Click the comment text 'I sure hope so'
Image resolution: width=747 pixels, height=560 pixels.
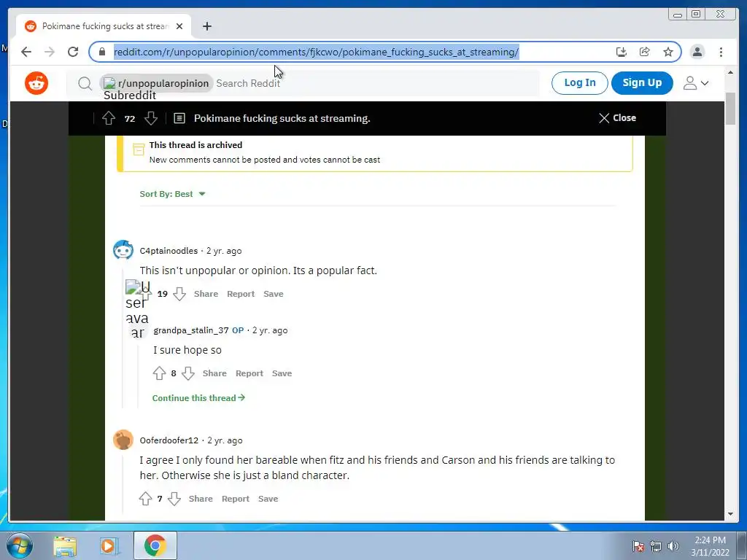coord(187,350)
